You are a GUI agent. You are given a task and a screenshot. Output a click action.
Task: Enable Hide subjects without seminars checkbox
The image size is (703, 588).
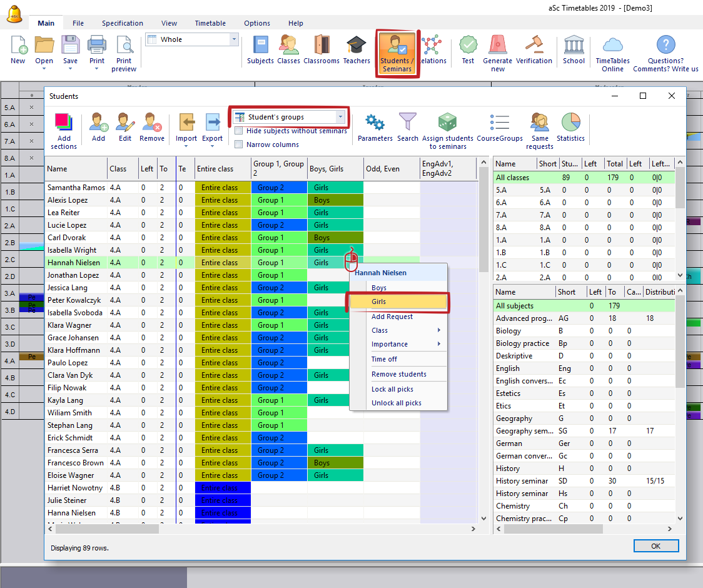click(239, 131)
